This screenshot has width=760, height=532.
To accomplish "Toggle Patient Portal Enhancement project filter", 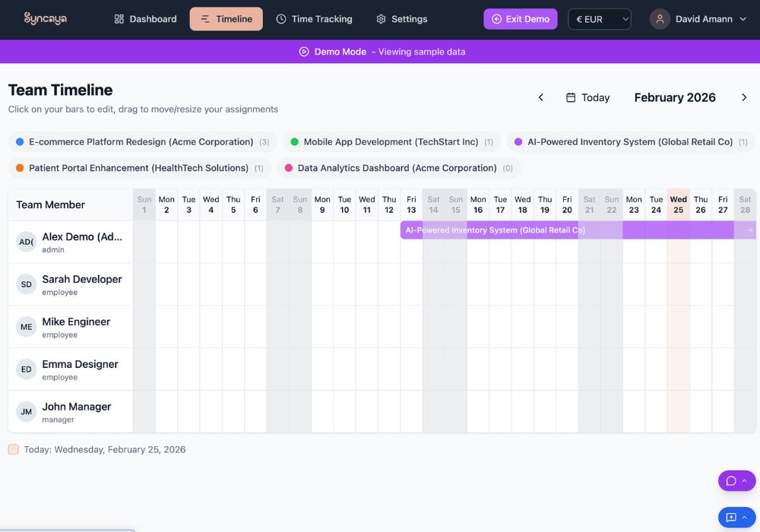I will point(139,168).
